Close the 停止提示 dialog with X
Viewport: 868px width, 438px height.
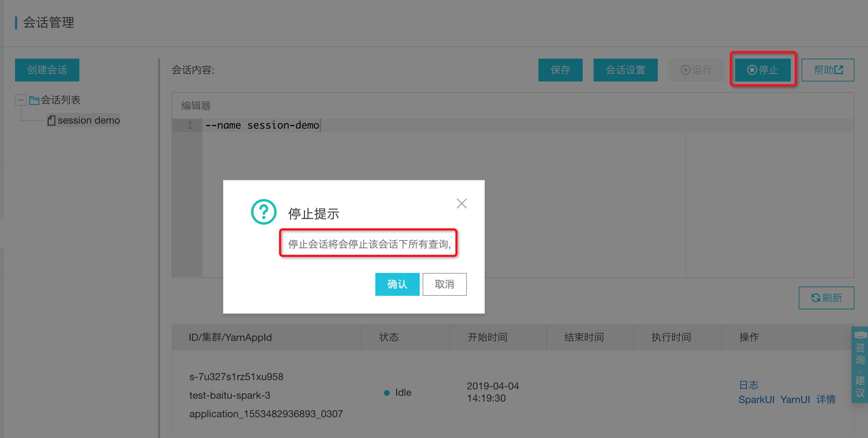462,204
